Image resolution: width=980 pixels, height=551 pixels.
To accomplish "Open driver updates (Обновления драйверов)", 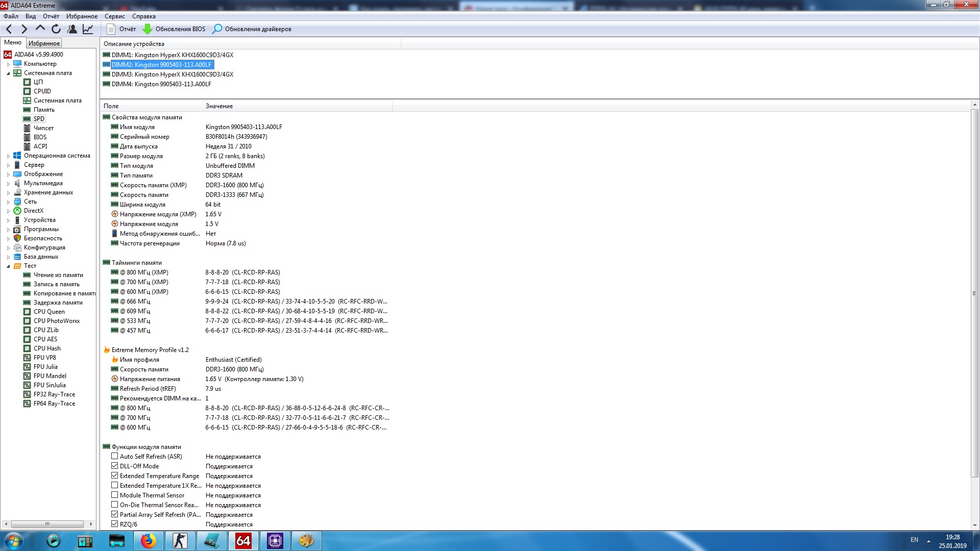I will tap(252, 29).
